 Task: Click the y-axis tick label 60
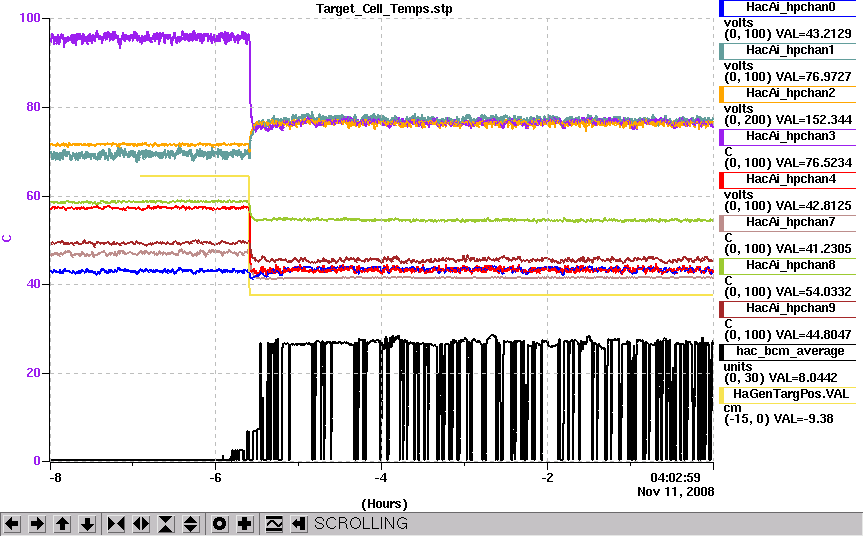coord(34,196)
